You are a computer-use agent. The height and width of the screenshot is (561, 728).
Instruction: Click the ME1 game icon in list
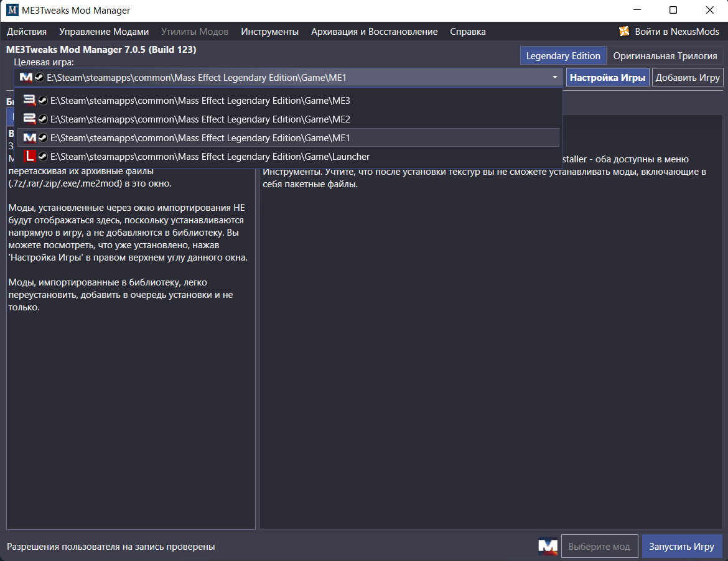pos(29,138)
